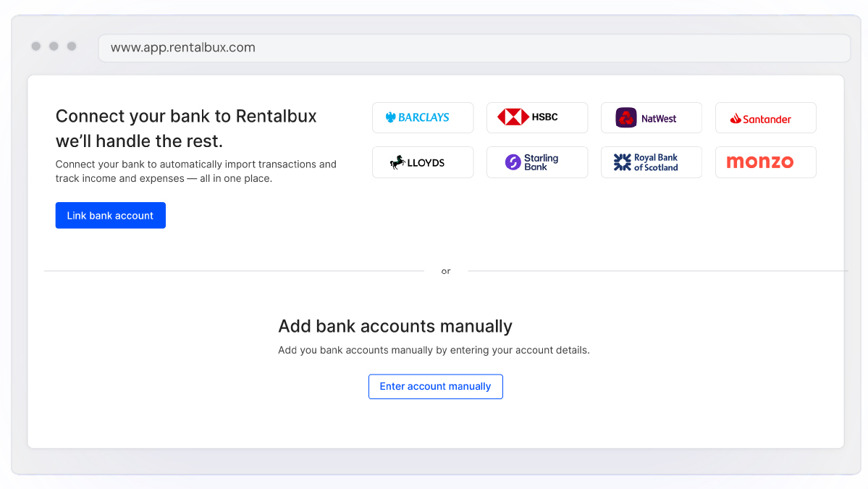This screenshot has height=489, width=868.
Task: Select the HSBC bank tile
Action: (x=537, y=117)
